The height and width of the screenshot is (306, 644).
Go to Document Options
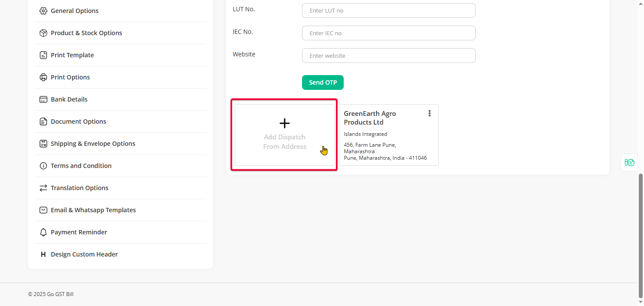click(78, 122)
